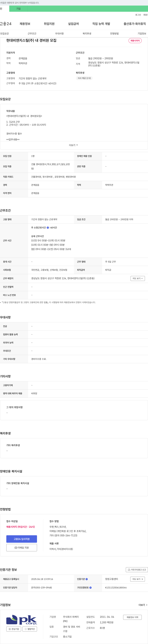Click the 인증기관 help icon
Image resolution: width=148 pixels, height=644 pixels.
click(87, 579)
